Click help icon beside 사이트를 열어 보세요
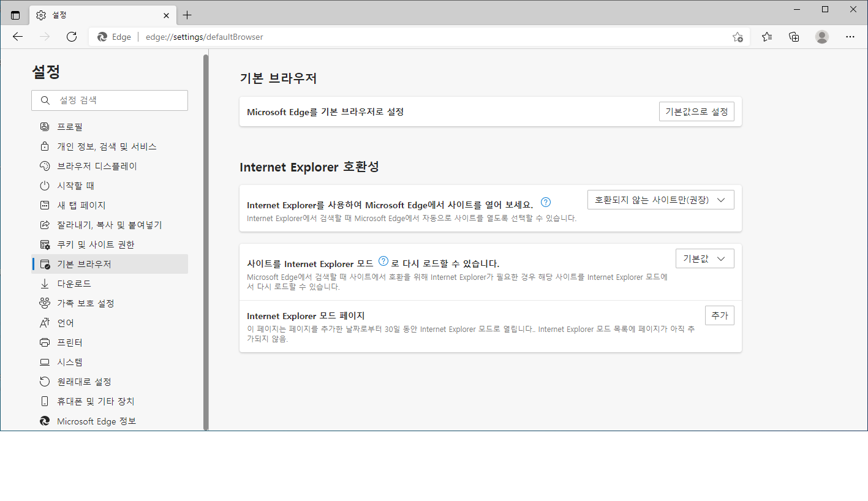This screenshot has width=868, height=501. [x=546, y=202]
